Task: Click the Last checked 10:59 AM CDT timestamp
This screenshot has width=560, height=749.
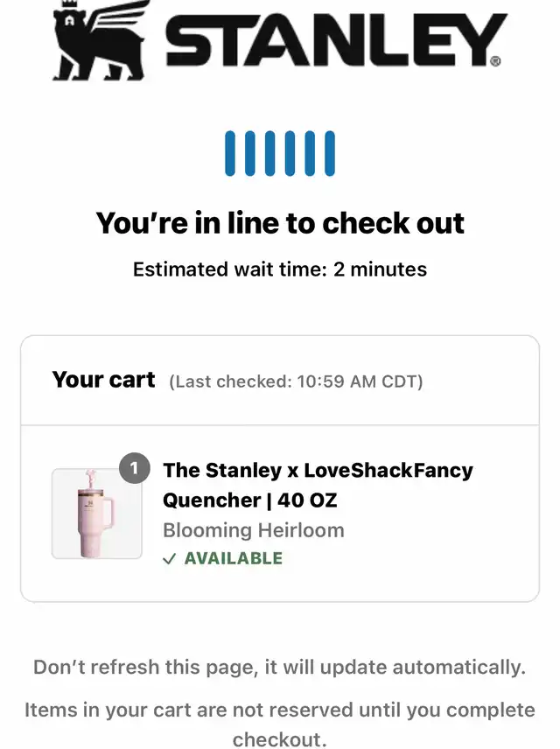Action: click(x=296, y=381)
